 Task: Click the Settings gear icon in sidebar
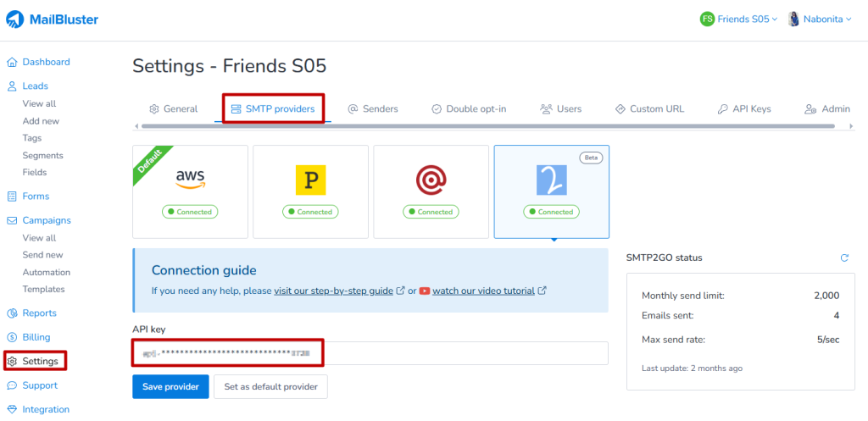12,361
